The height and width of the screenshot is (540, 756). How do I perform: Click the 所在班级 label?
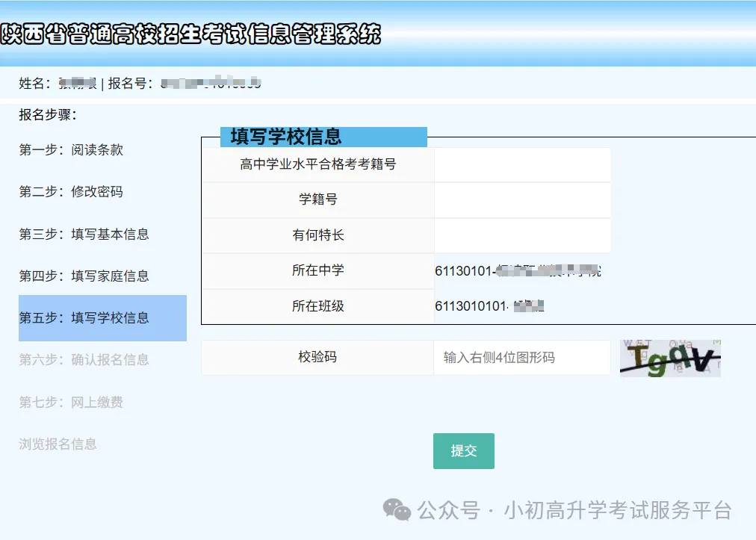(318, 306)
